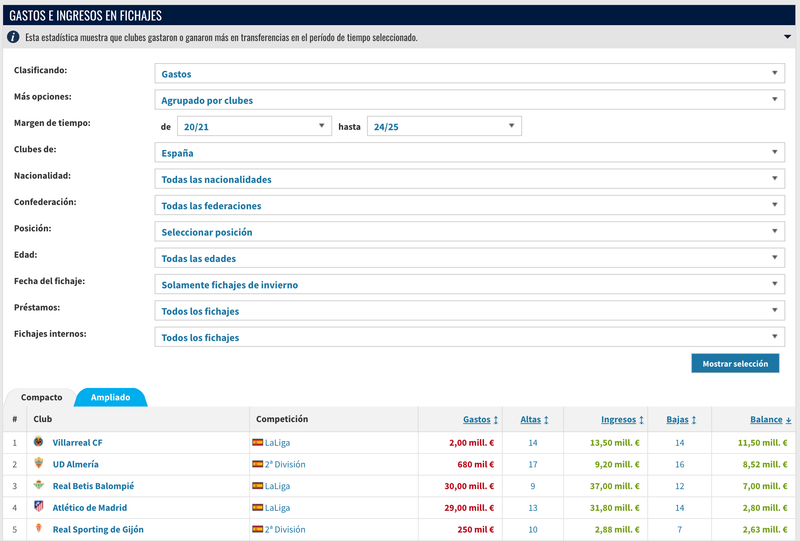Click the Real Sporting de Gijón crest
Viewport: 800px width, 541px height.
(38, 529)
